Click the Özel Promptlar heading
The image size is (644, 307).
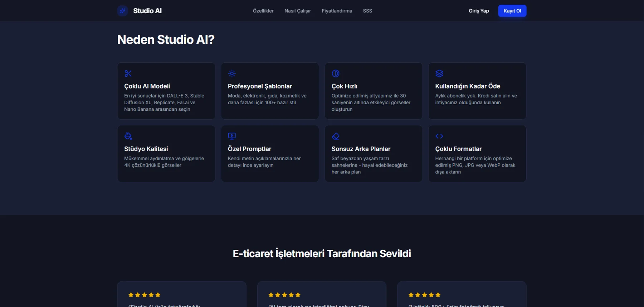click(x=249, y=149)
